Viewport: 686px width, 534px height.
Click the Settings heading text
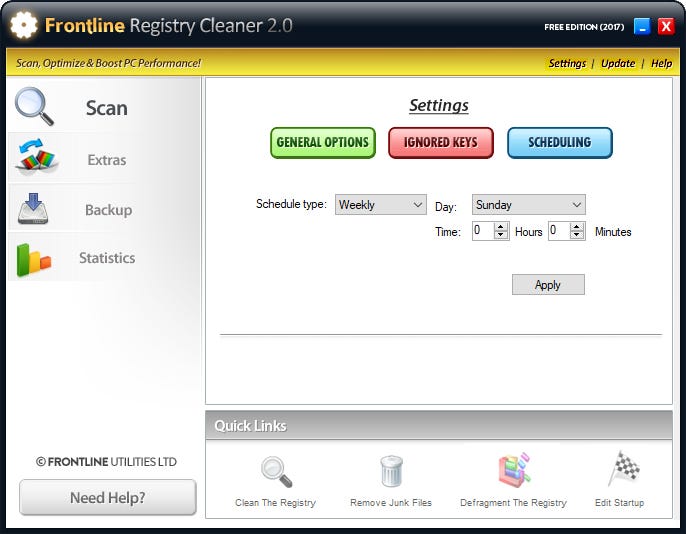coord(439,105)
